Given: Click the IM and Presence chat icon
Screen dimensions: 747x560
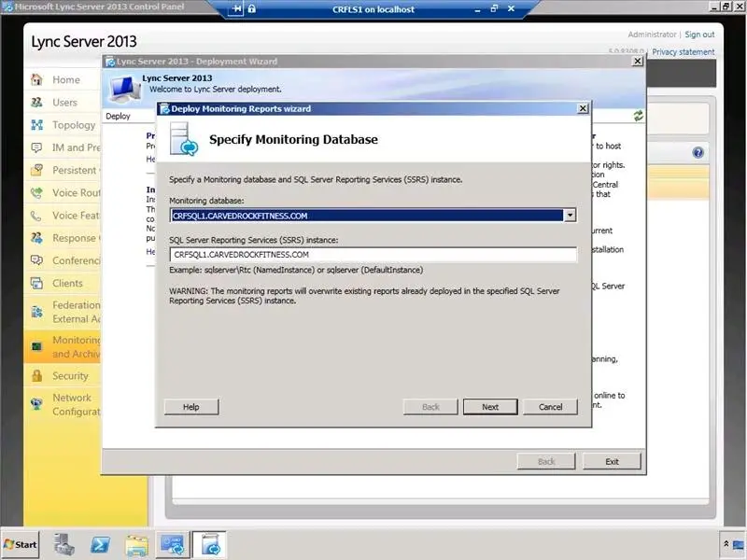Looking at the screenshot, I should click(36, 147).
